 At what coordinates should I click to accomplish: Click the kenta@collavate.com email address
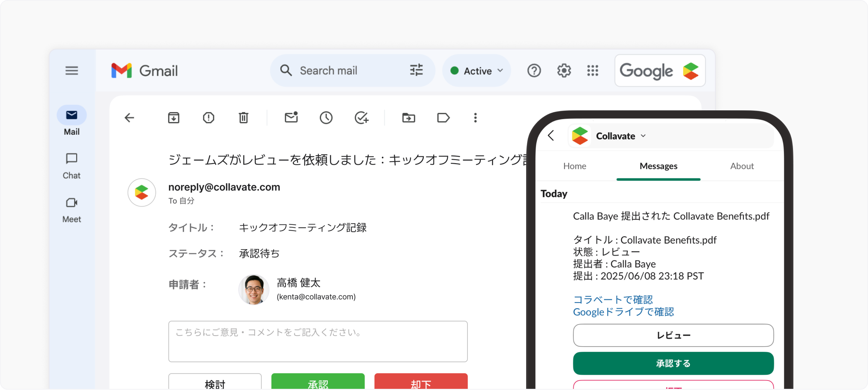[x=316, y=297]
